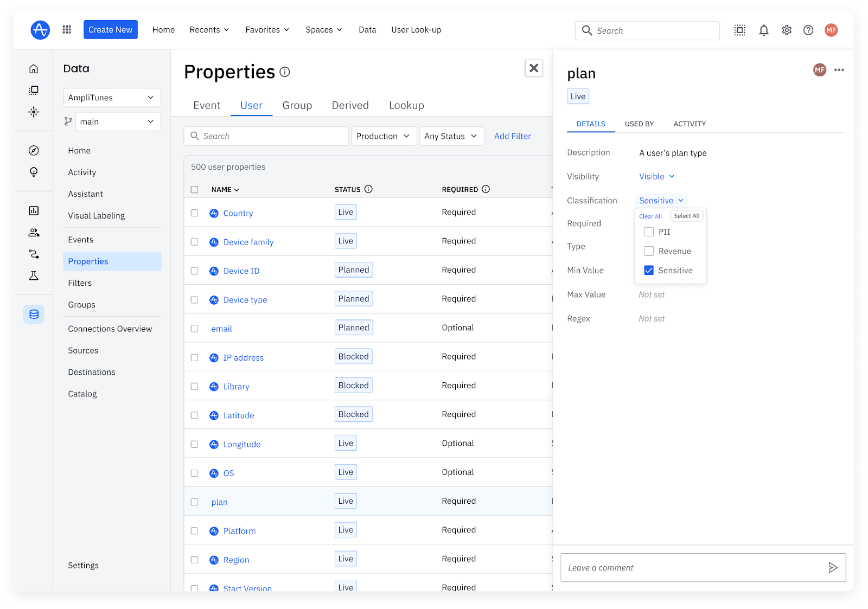Click the info icon next to STATUS header
868x609 pixels.
point(368,189)
